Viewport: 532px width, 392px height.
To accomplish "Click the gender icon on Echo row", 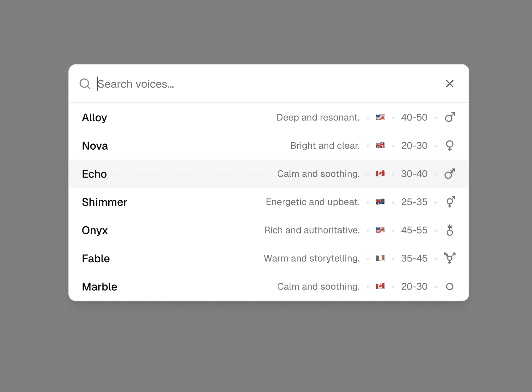I will tap(450, 174).
